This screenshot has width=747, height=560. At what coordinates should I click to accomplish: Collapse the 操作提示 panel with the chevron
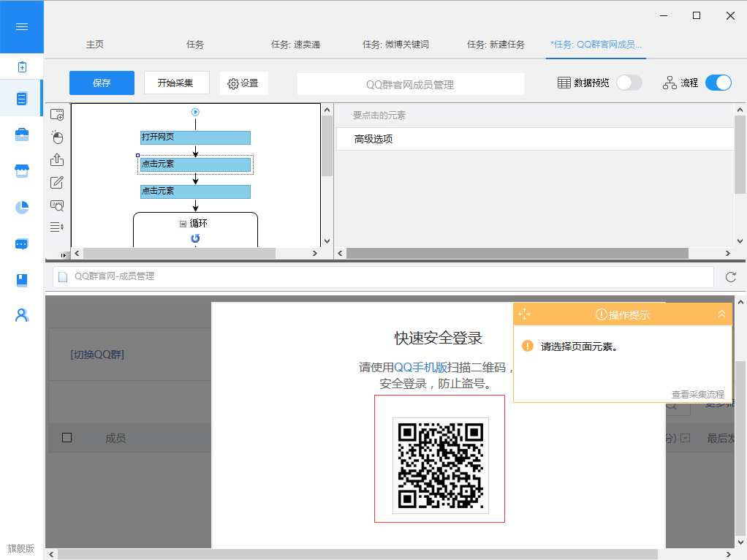[721, 314]
